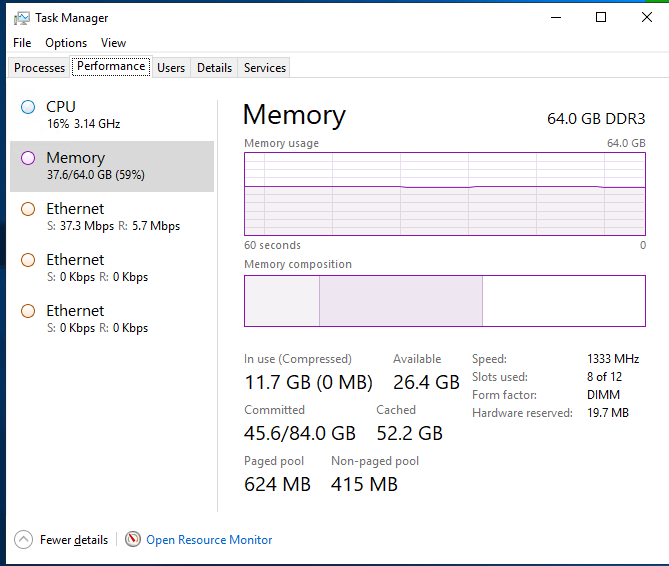Maximize the Task Manager window
Viewport: 669px width, 566px height.
tap(600, 17)
